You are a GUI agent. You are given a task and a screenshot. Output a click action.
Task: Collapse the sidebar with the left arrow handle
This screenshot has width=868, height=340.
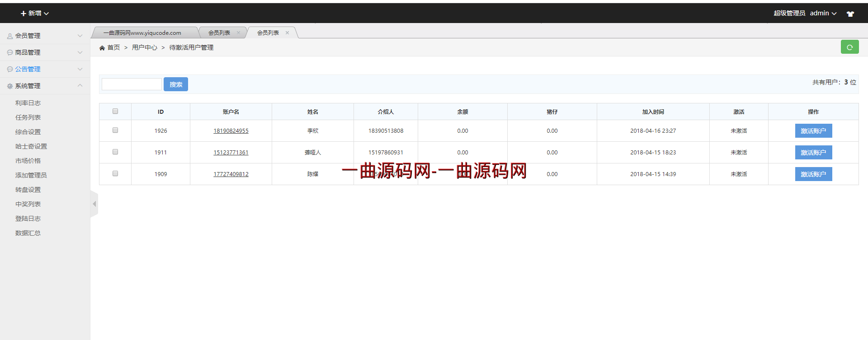click(x=94, y=204)
